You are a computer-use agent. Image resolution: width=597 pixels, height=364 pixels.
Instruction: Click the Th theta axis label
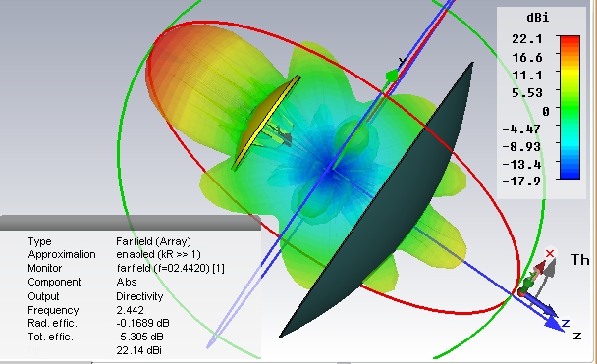pos(580,260)
